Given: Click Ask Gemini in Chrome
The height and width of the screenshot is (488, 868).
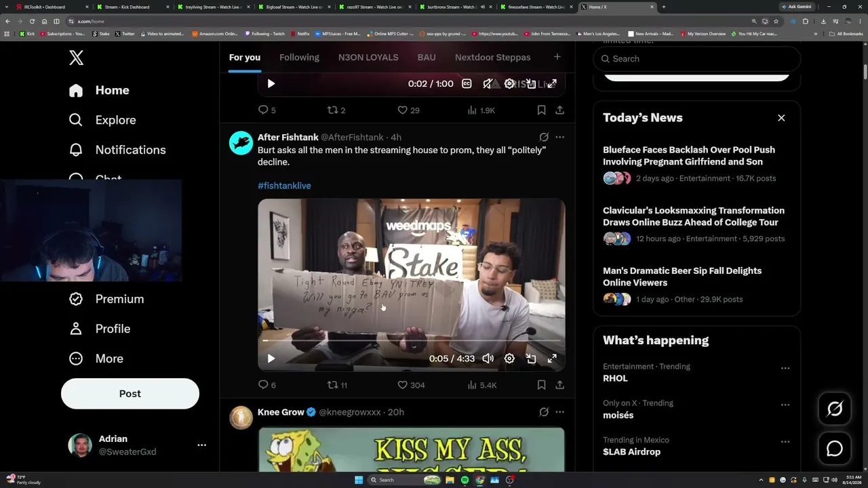Looking at the screenshot, I should 797,7.
